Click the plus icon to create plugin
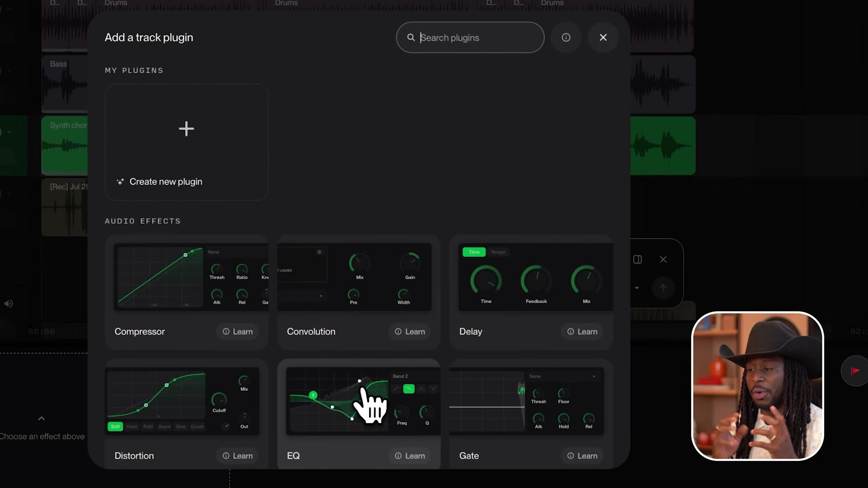Screen dimensions: 868x488 (x=186, y=129)
